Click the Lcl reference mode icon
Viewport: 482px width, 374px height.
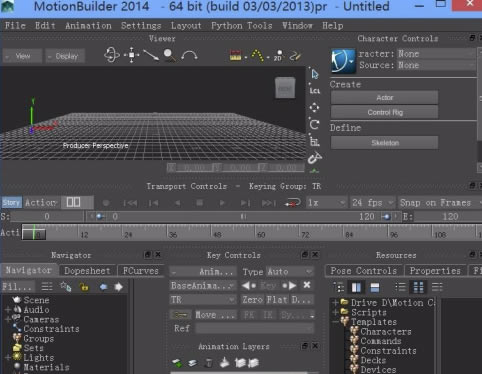(314, 90)
